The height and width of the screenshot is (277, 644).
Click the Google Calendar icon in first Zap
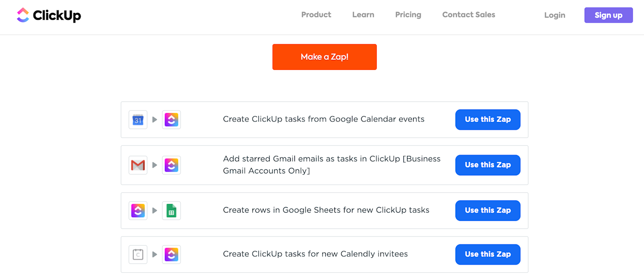(x=138, y=120)
